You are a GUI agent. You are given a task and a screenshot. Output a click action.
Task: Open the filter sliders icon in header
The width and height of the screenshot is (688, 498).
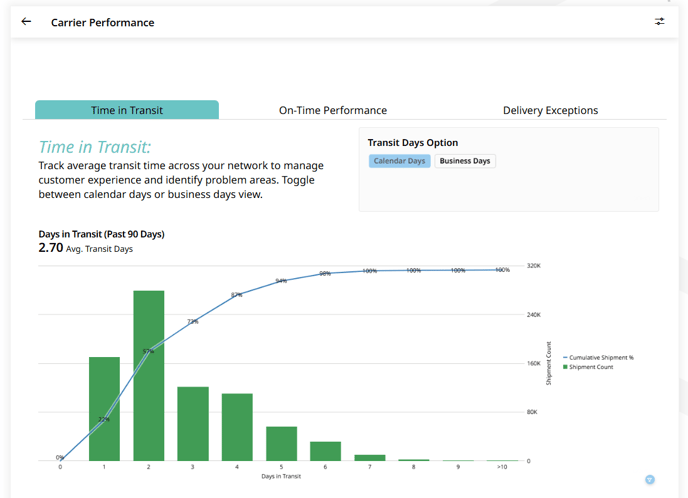point(659,22)
